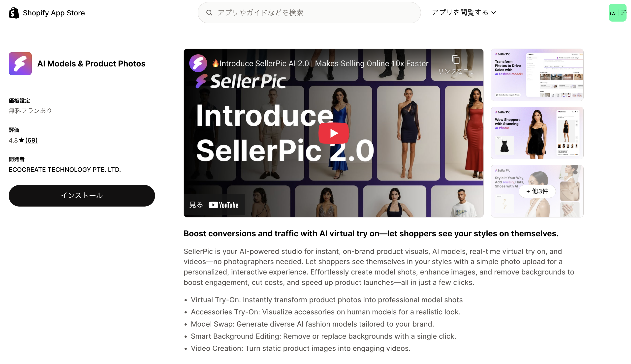Click the rating star icon
Screen dimensions: 631x364
coord(22,140)
